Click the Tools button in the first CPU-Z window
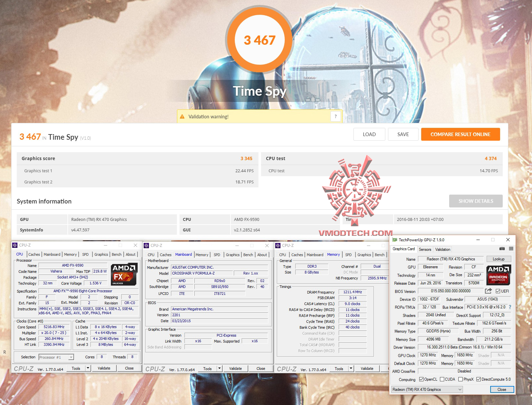Viewport: 532px width, 405px height. click(x=76, y=369)
